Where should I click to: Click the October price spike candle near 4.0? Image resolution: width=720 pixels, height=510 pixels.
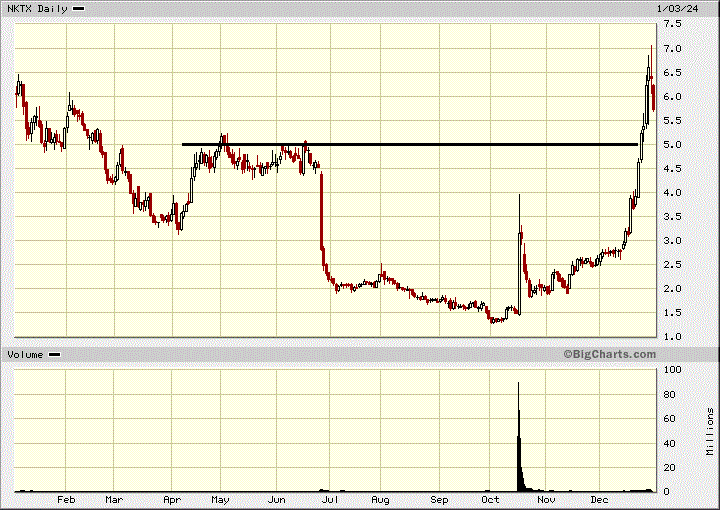pos(519,255)
